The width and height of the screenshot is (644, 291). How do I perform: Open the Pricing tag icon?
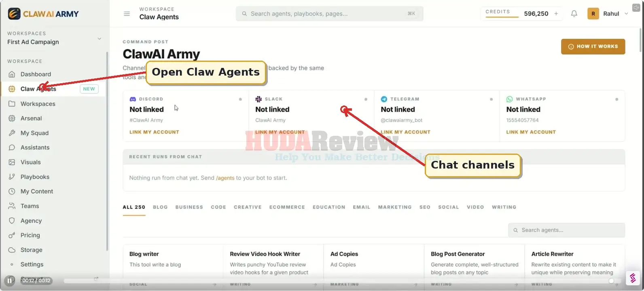pyautogui.click(x=12, y=235)
